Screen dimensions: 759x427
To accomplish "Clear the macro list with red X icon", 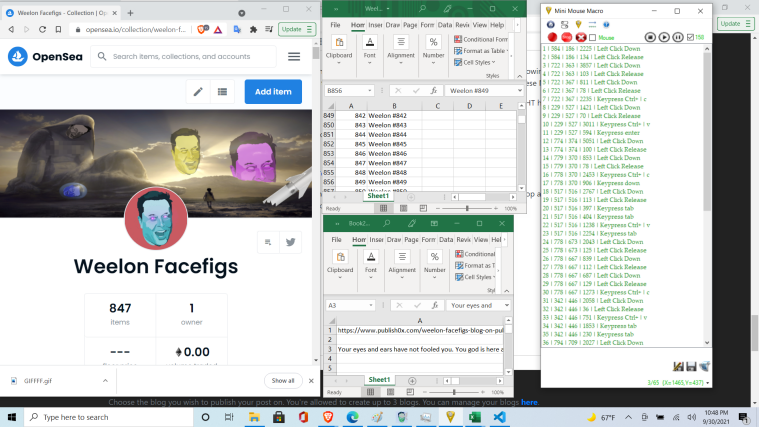I will click(x=581, y=37).
